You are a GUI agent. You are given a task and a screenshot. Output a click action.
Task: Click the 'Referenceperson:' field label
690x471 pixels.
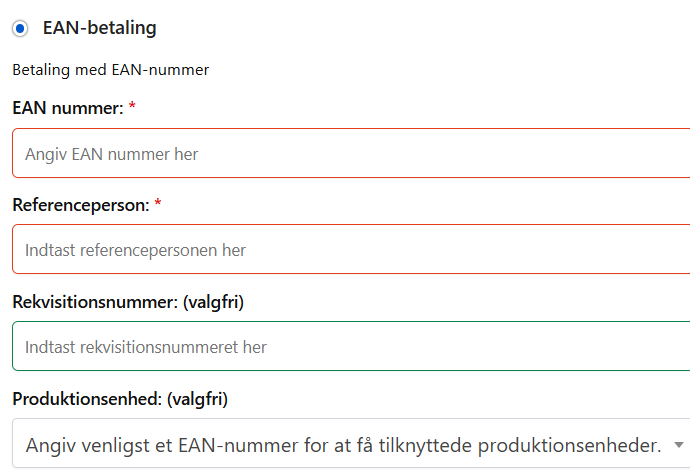pos(80,205)
